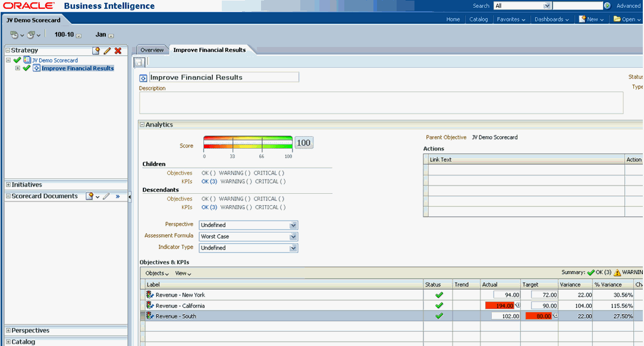Viewport: 644px width, 346px height.
Task: Click objective icon beside Improve Financial Results tree node
Action: coord(36,68)
